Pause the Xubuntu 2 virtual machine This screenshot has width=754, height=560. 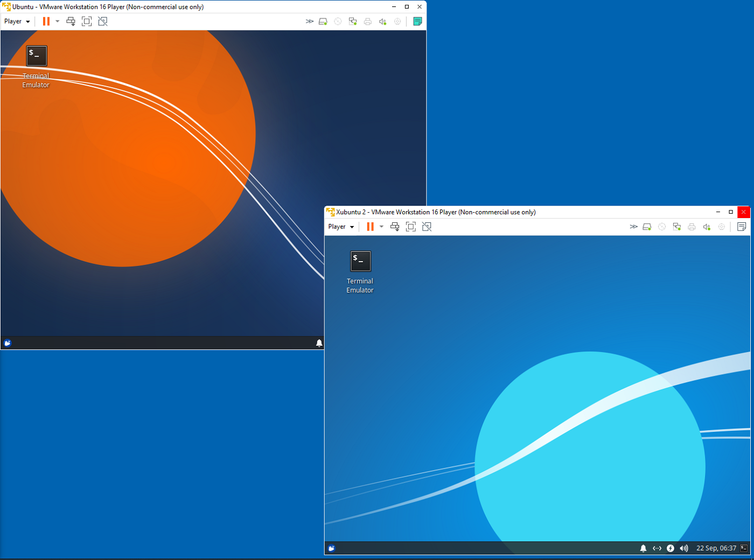click(370, 227)
